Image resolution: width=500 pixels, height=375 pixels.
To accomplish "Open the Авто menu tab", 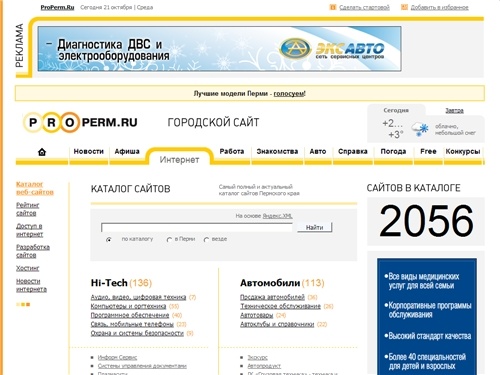I will pyautogui.click(x=318, y=151).
